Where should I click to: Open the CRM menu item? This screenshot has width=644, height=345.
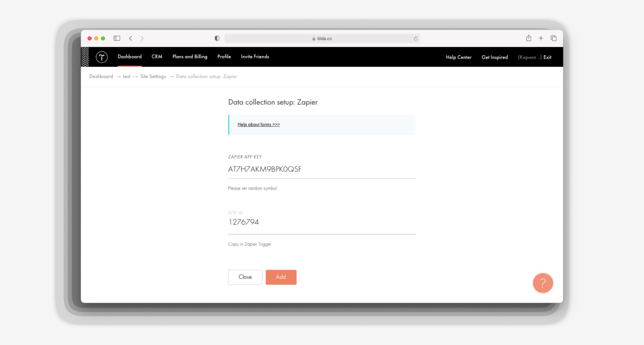coord(157,57)
